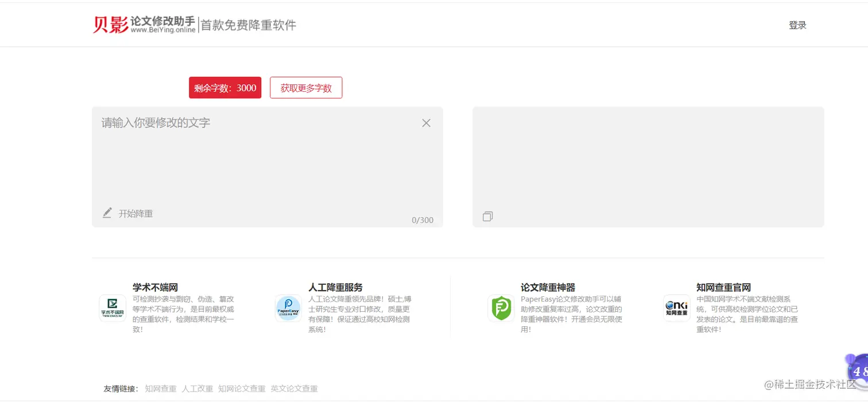Click the 人工降重服务 description text
This screenshot has width=868, height=402.
pyautogui.click(x=360, y=314)
